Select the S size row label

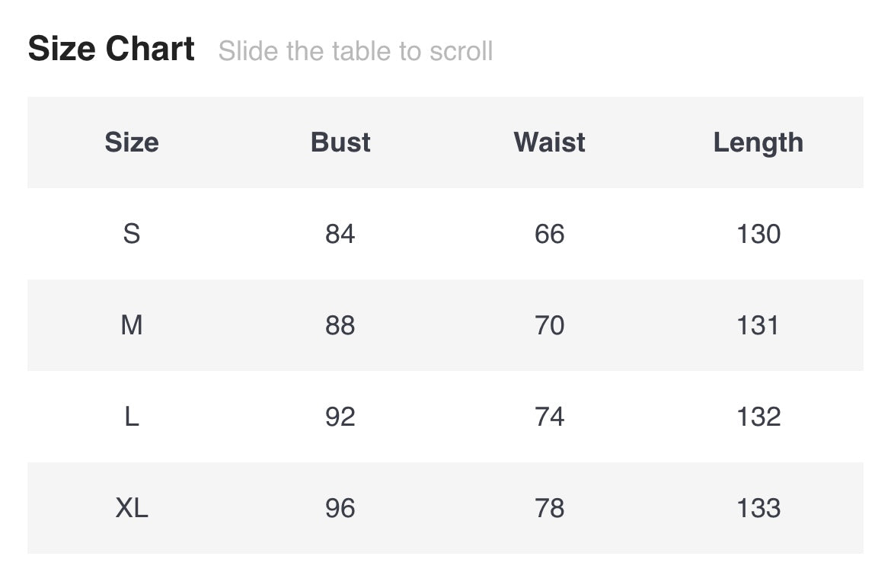click(x=132, y=234)
